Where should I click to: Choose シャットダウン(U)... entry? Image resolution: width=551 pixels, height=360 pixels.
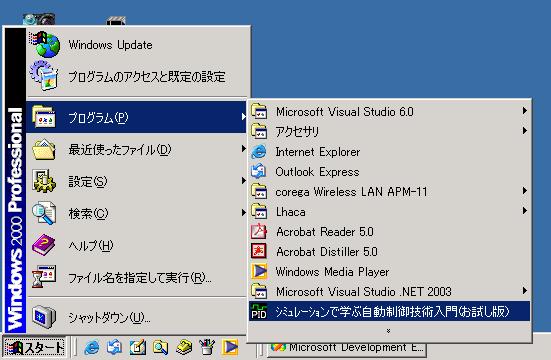click(x=137, y=317)
